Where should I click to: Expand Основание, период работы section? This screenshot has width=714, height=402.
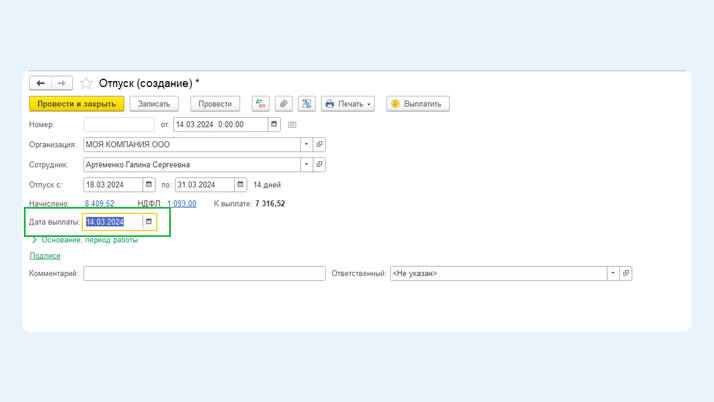(x=85, y=240)
